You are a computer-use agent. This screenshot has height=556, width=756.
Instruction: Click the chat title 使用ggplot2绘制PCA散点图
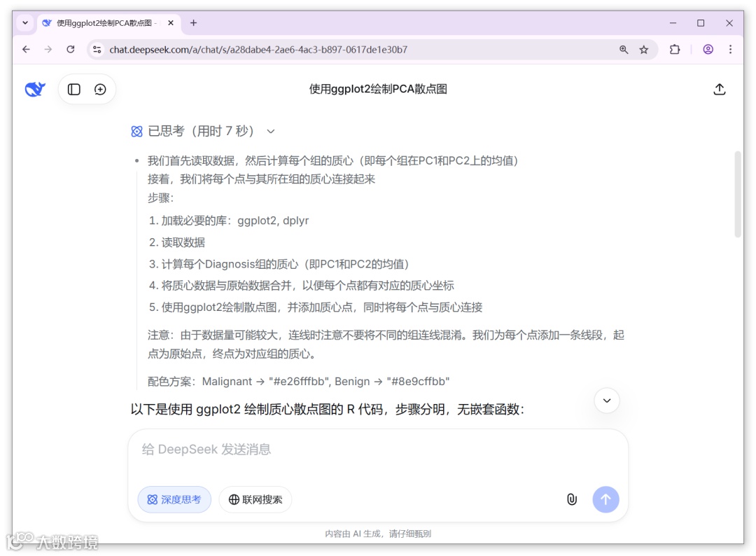point(378,89)
